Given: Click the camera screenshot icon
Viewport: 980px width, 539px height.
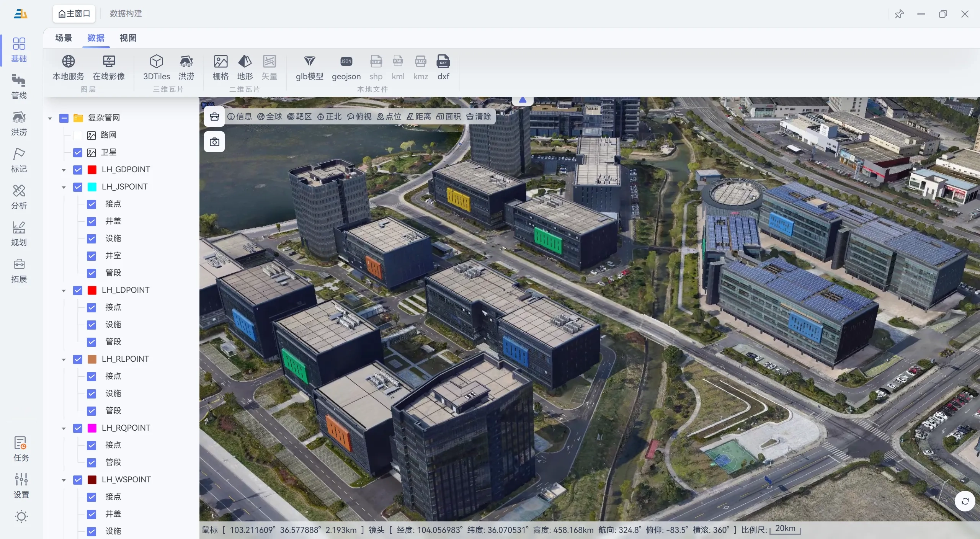Looking at the screenshot, I should pyautogui.click(x=214, y=142).
